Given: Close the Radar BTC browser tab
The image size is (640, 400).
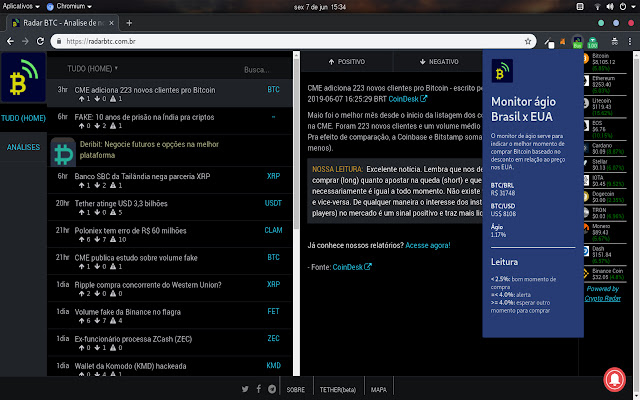Looking at the screenshot, I should tap(111, 23).
